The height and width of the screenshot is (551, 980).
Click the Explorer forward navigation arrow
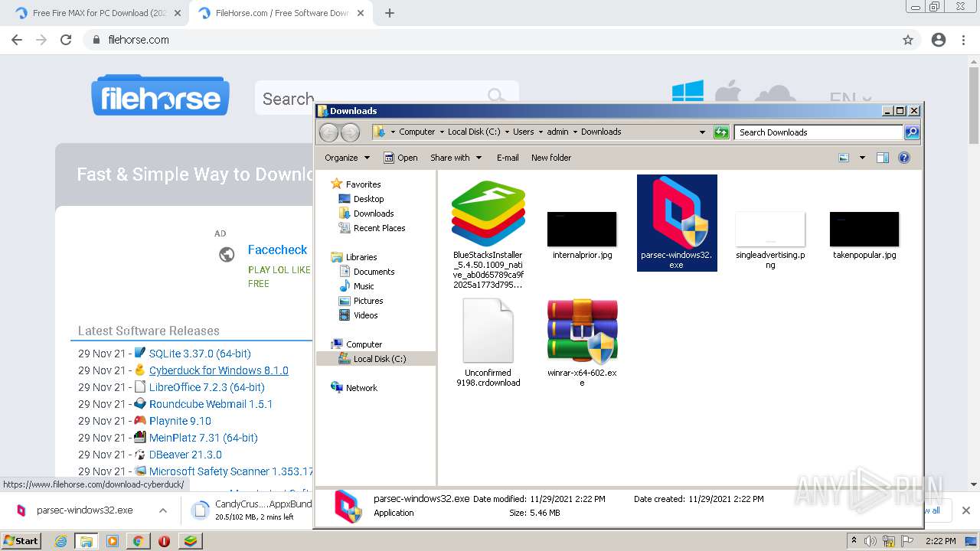coord(350,132)
